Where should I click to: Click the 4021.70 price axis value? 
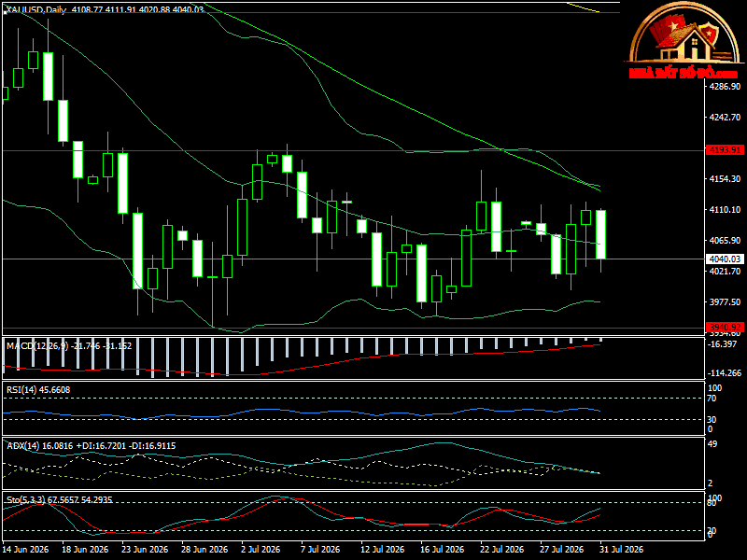click(x=726, y=272)
